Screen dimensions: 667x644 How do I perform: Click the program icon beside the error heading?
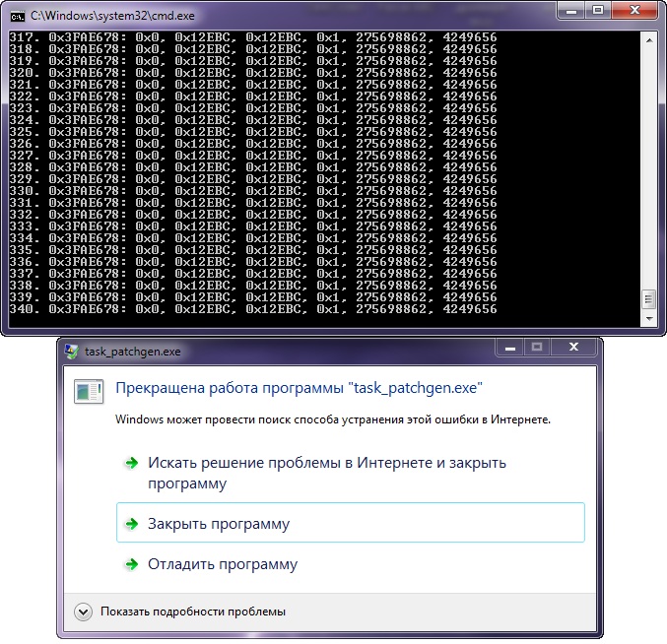89,391
